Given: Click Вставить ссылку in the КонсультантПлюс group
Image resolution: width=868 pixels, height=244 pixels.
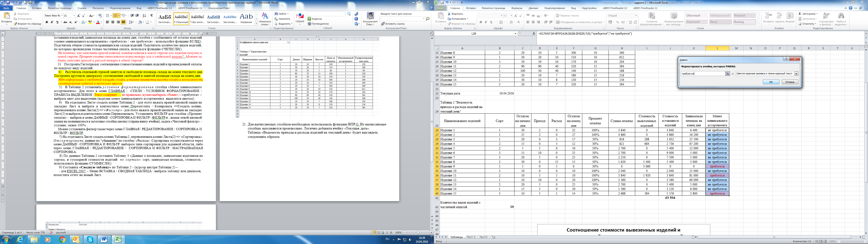Looking at the screenshot, I should [393, 24].
